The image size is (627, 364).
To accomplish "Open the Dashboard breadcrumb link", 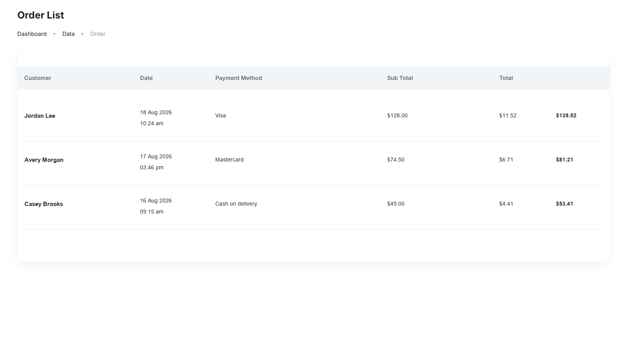I will 32,34.
